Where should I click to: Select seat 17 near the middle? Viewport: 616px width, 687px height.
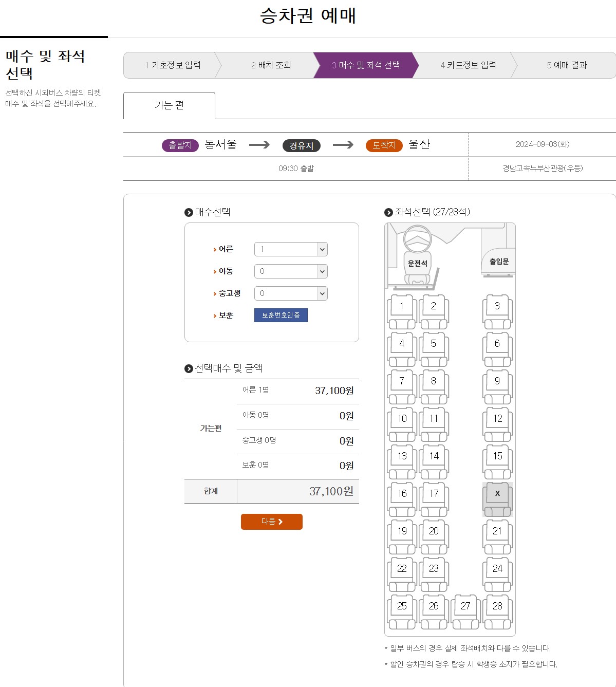pyautogui.click(x=434, y=494)
